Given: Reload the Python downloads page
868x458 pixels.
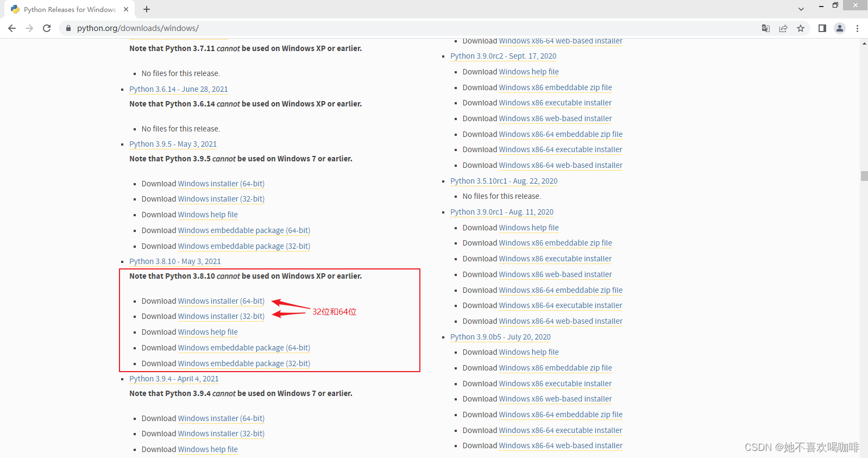Looking at the screenshot, I should click(47, 28).
